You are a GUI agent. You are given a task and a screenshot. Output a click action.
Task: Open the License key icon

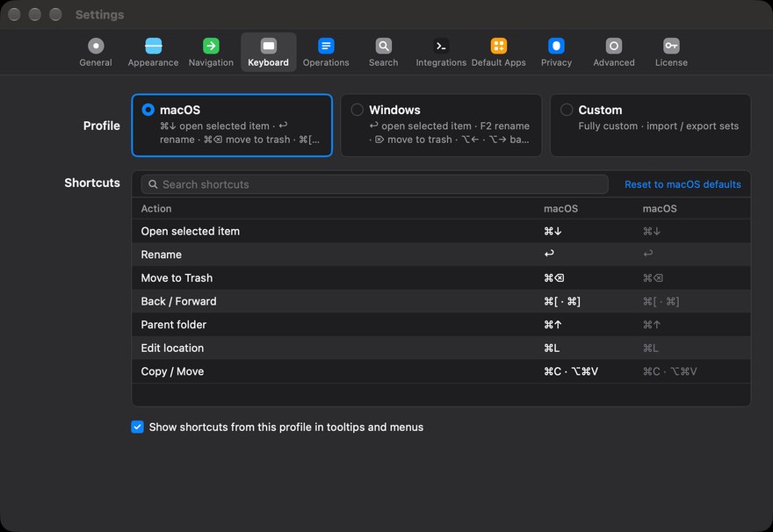pyautogui.click(x=671, y=46)
